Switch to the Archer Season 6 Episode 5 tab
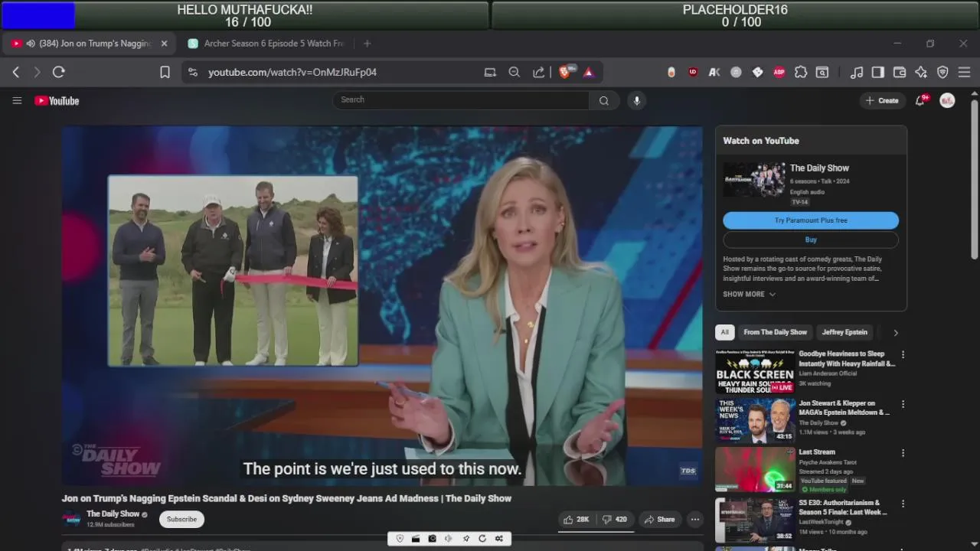The image size is (980, 551). click(x=266, y=44)
